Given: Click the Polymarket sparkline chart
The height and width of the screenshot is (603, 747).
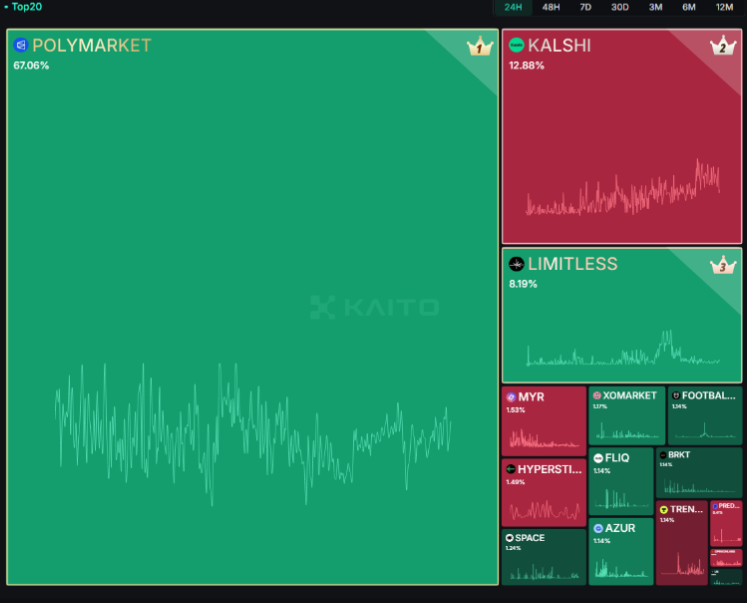Looking at the screenshot, I should 253,433.
